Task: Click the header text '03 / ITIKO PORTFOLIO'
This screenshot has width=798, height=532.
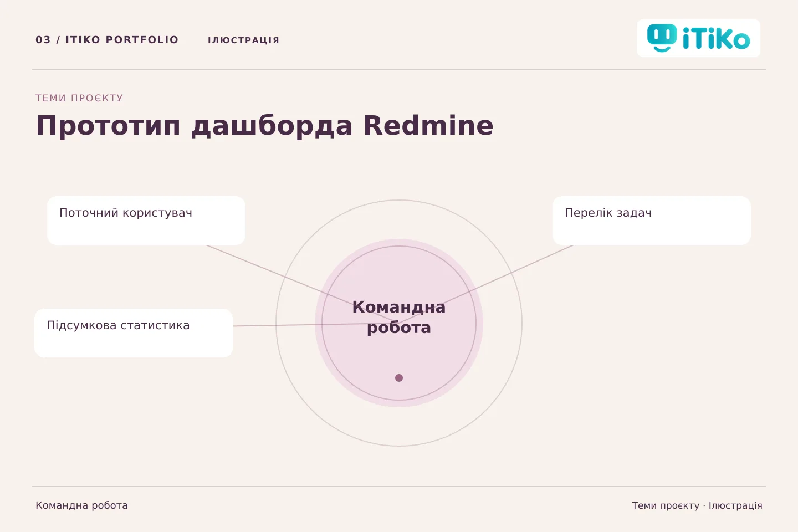Action: click(107, 40)
